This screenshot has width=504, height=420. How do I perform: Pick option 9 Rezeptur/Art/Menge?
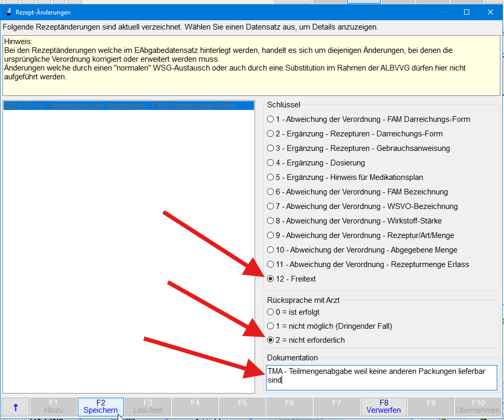[x=270, y=235]
